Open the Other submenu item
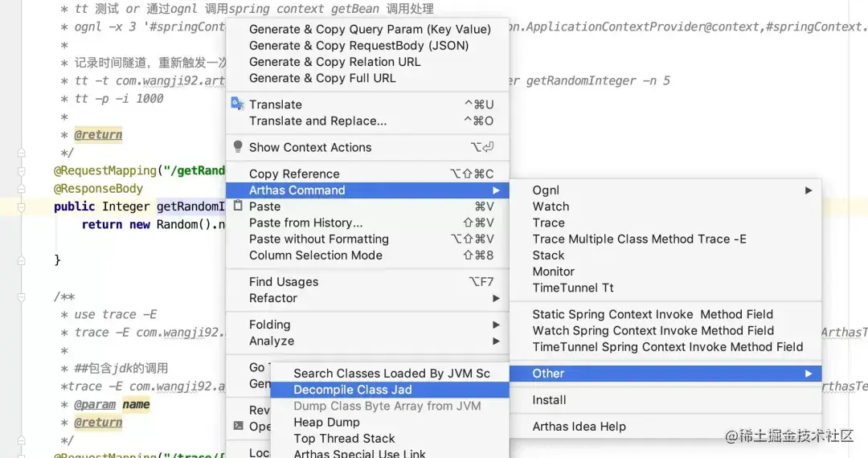 coord(665,374)
